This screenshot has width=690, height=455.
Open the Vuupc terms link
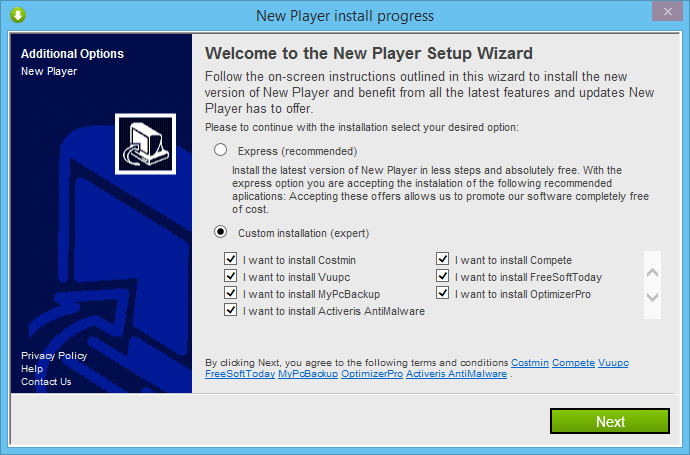613,363
